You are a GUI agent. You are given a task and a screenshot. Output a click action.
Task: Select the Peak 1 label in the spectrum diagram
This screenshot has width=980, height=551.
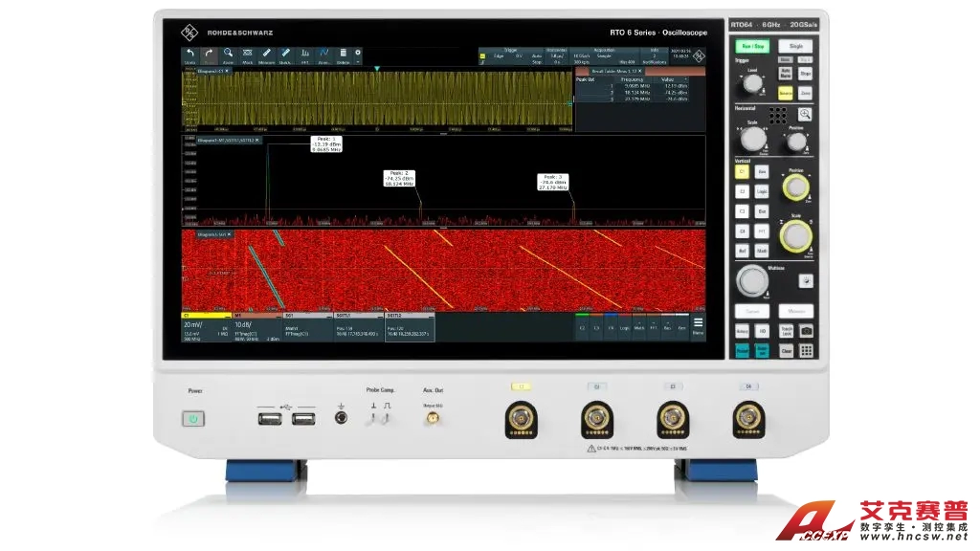pos(327,144)
